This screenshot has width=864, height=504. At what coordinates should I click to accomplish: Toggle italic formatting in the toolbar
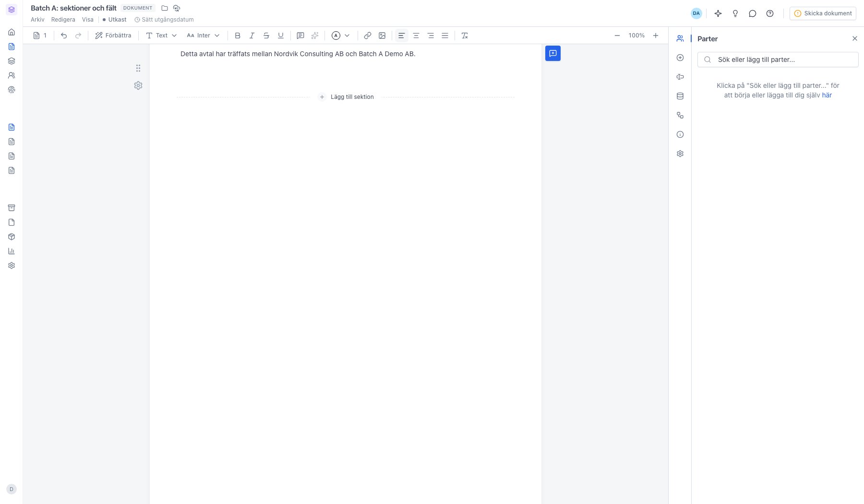(x=252, y=36)
